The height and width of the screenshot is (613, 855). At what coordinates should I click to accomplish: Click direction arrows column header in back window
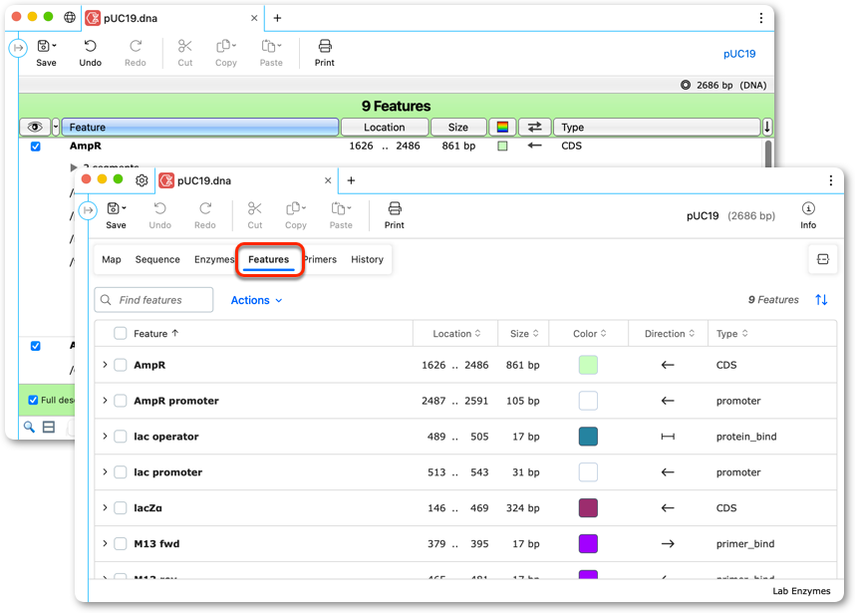click(534, 127)
